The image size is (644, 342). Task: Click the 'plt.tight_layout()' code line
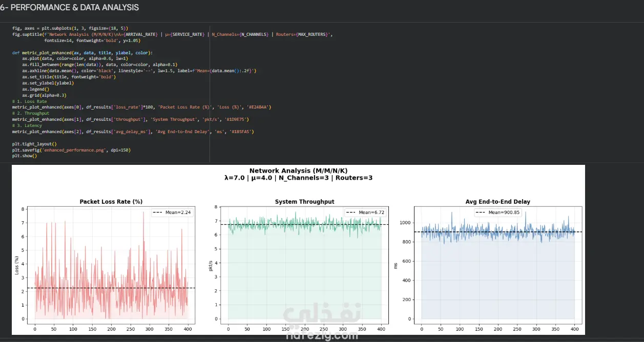[34, 144]
